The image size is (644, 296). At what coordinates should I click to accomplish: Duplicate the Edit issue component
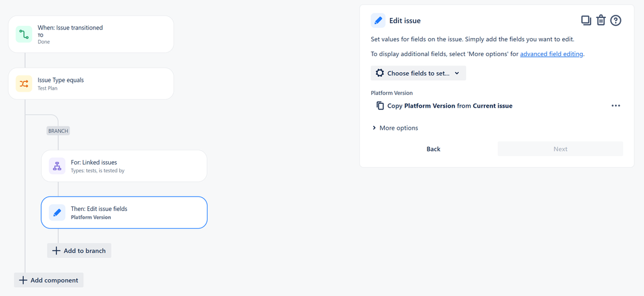coord(586,21)
